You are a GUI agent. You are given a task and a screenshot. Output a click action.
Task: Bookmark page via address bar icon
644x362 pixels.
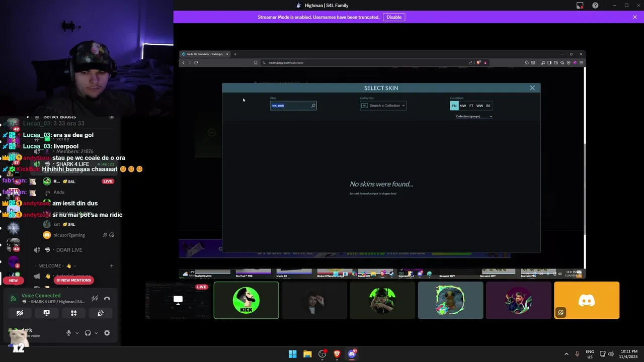click(256, 63)
